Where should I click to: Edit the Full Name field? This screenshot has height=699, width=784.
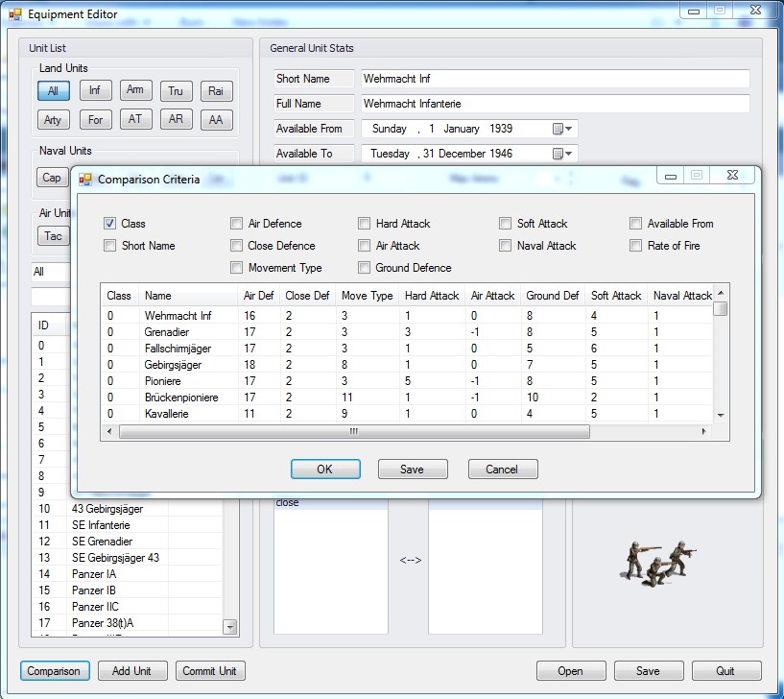[x=555, y=104]
